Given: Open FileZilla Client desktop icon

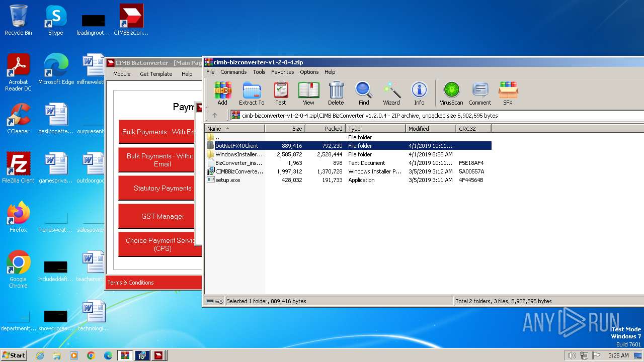Looking at the screenshot, I should [x=18, y=168].
